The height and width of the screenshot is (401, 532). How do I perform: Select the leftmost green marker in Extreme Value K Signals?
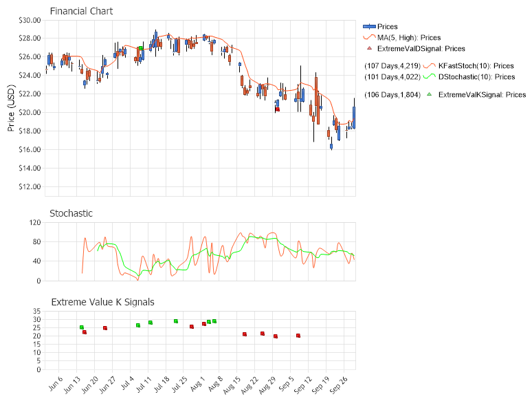tap(82, 327)
